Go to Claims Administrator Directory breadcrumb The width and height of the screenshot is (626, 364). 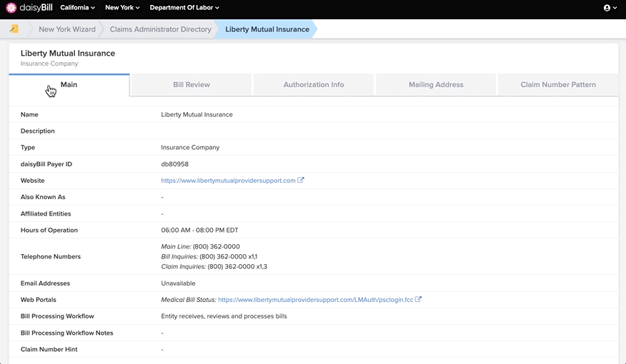coord(161,29)
